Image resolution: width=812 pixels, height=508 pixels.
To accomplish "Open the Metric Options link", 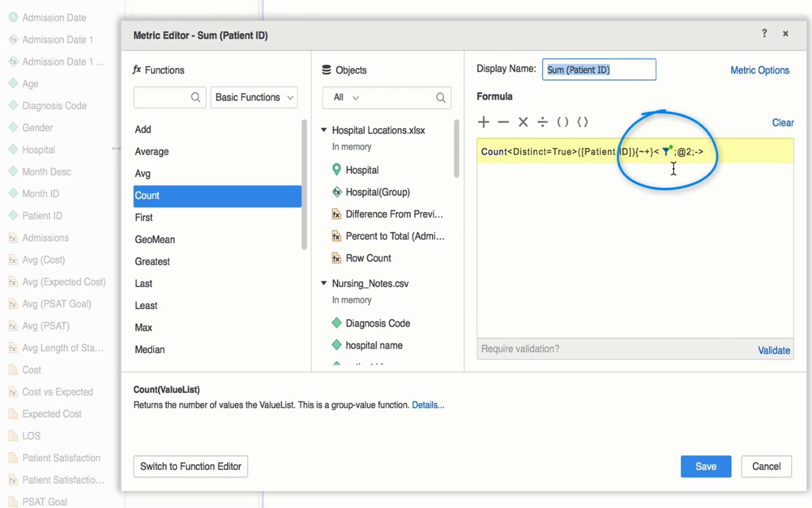I will [759, 70].
